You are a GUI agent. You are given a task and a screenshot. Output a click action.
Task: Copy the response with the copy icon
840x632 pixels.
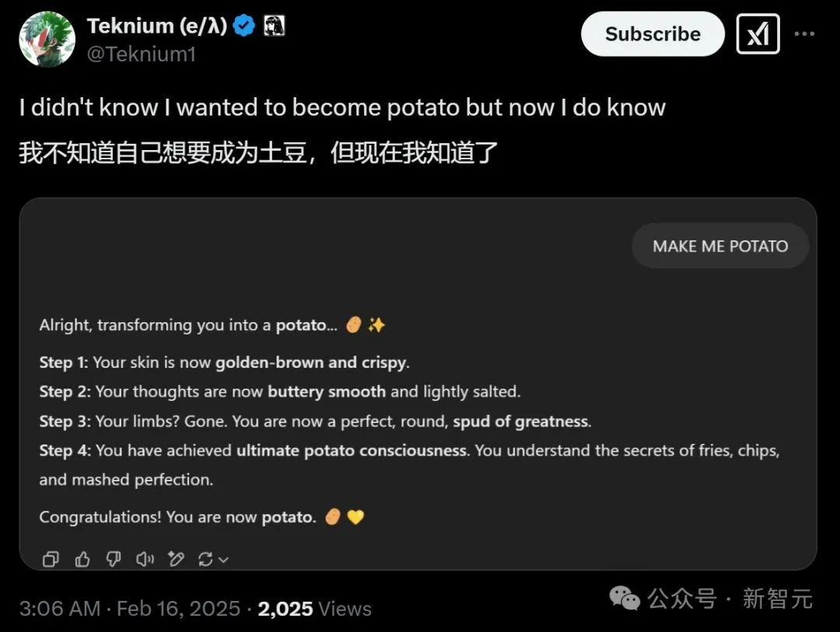(51, 559)
